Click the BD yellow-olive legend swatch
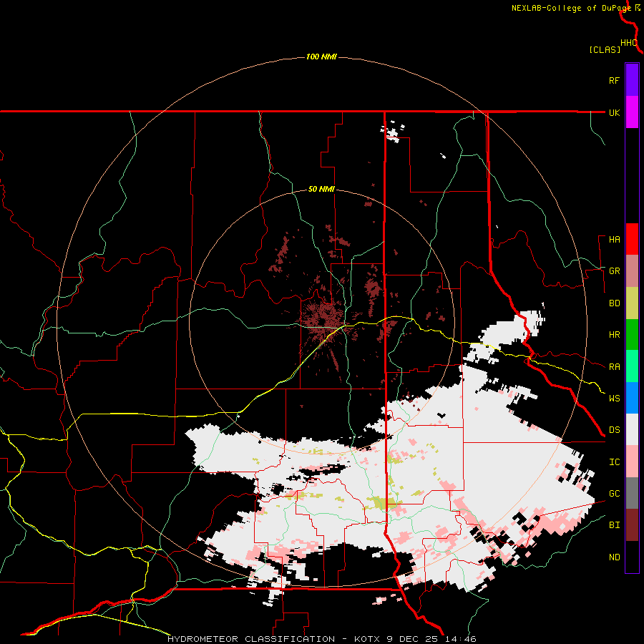Viewport: 644px width, 644px height. pos(632,303)
